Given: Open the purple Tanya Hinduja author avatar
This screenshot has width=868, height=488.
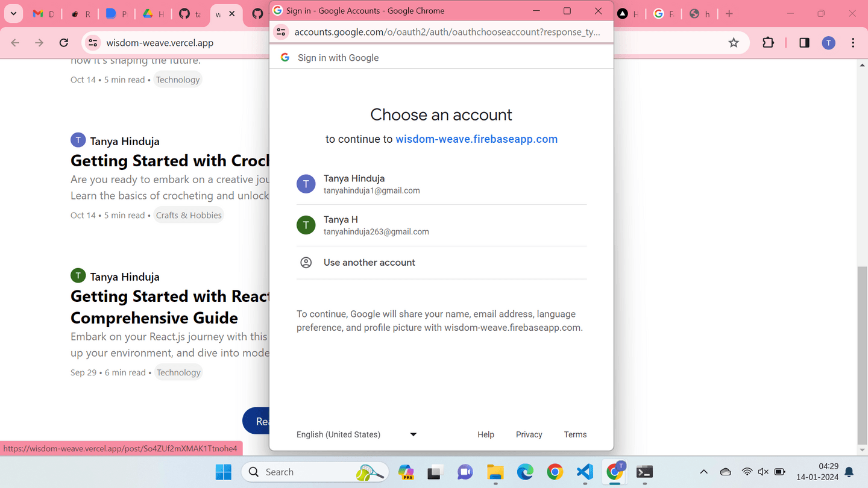Looking at the screenshot, I should (78, 140).
